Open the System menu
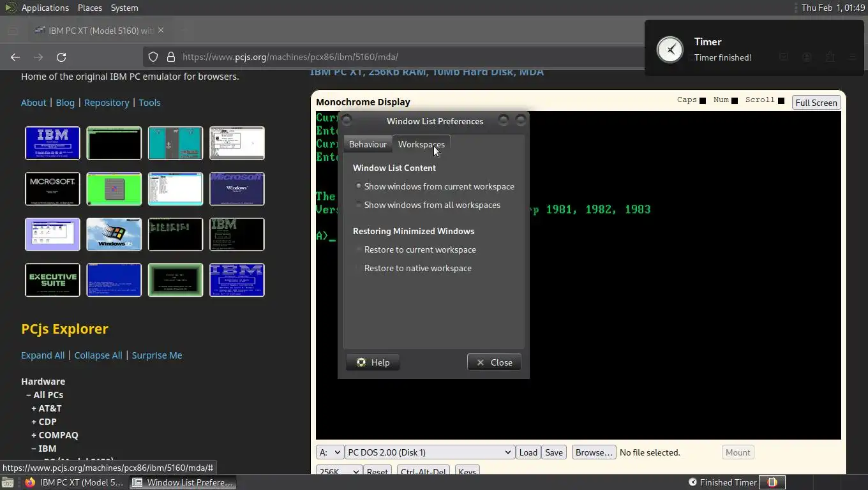The width and height of the screenshot is (868, 490). (124, 8)
